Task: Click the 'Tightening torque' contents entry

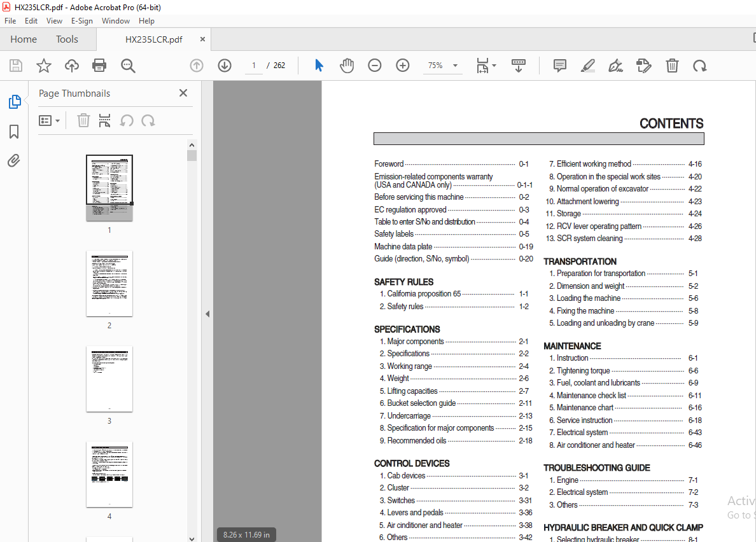Action: [624, 371]
